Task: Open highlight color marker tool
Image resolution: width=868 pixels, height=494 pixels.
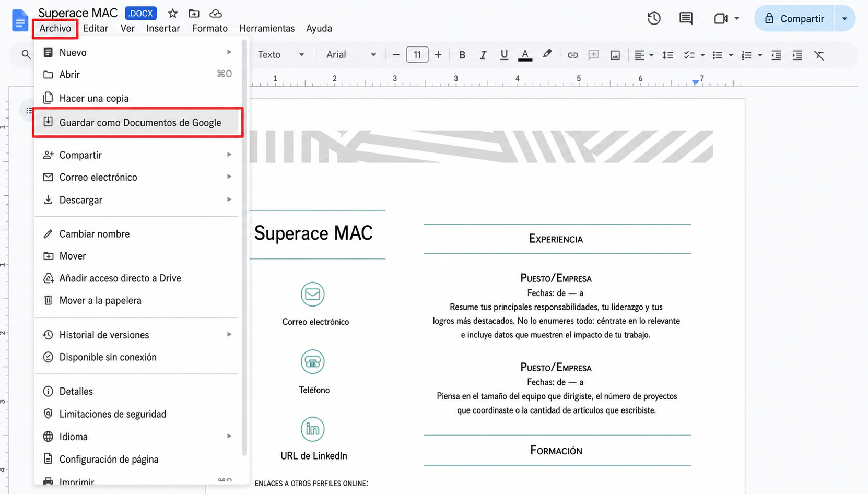Action: coord(547,54)
